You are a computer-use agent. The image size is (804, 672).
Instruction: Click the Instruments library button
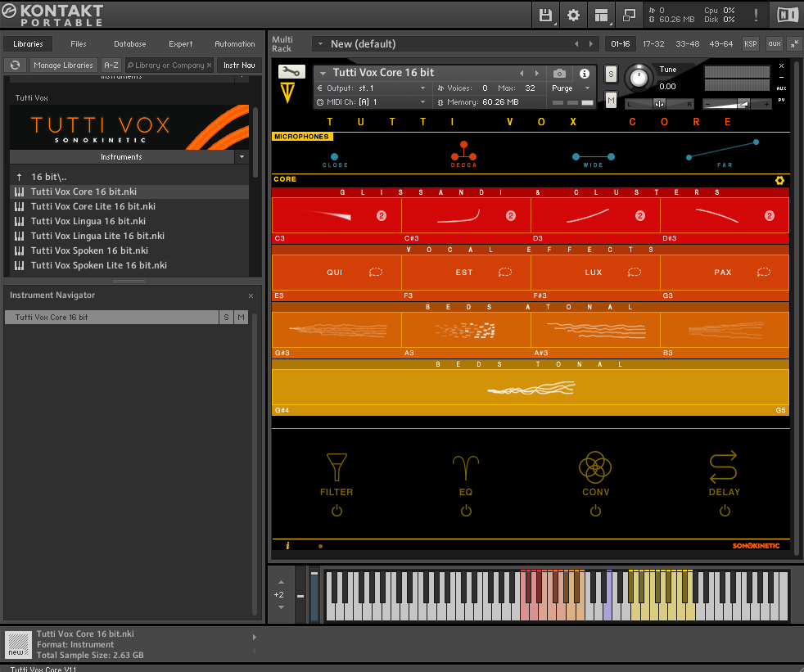click(x=121, y=157)
